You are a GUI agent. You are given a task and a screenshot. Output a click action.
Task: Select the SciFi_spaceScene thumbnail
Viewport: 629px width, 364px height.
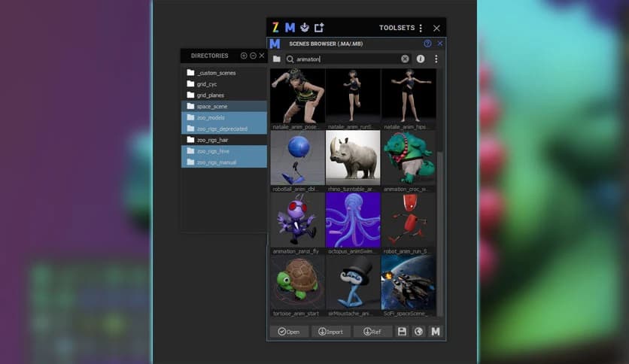[409, 282]
